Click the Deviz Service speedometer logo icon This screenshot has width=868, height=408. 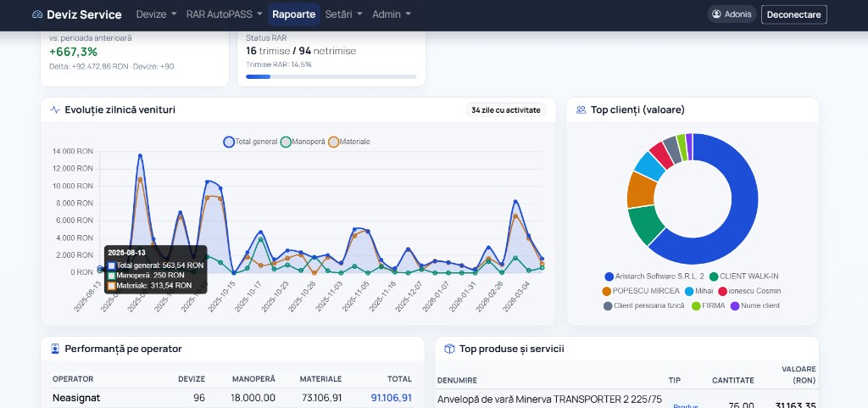pyautogui.click(x=37, y=15)
